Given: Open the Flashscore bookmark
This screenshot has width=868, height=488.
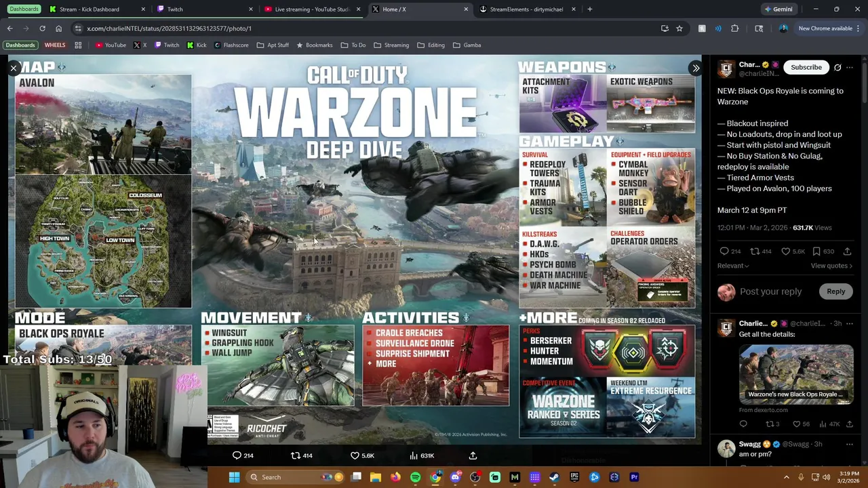Looking at the screenshot, I should tap(231, 45).
